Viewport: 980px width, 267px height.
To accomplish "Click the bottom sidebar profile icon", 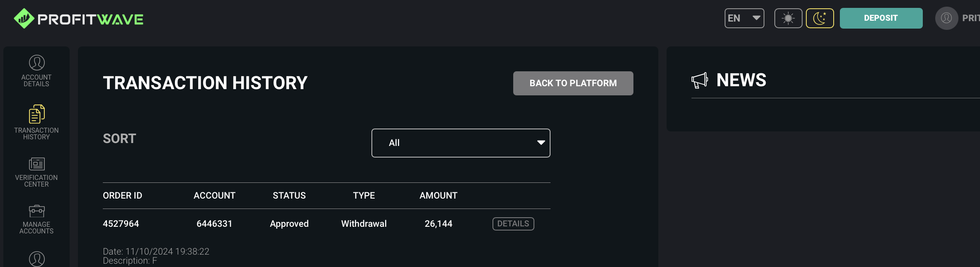I will pos(36,259).
